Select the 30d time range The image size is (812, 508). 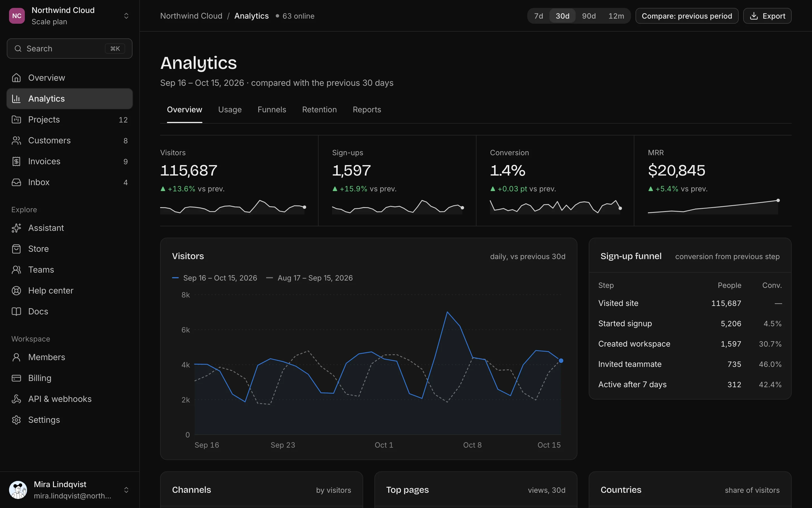click(562, 16)
